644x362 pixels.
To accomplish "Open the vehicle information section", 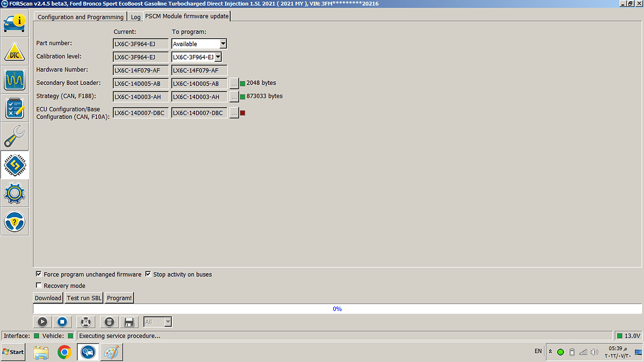I will [14, 23].
